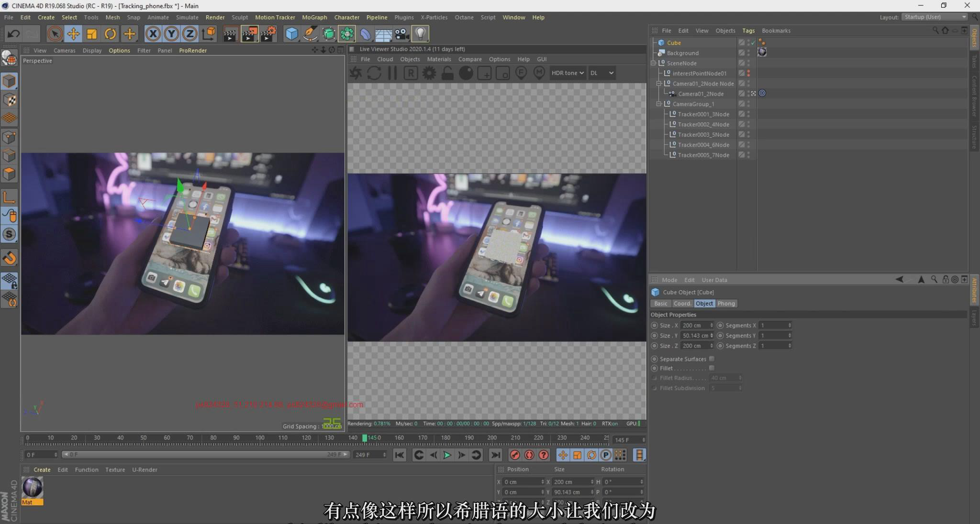This screenshot has width=980, height=524.
Task: Activate the Scale tool
Action: pyautogui.click(x=92, y=33)
